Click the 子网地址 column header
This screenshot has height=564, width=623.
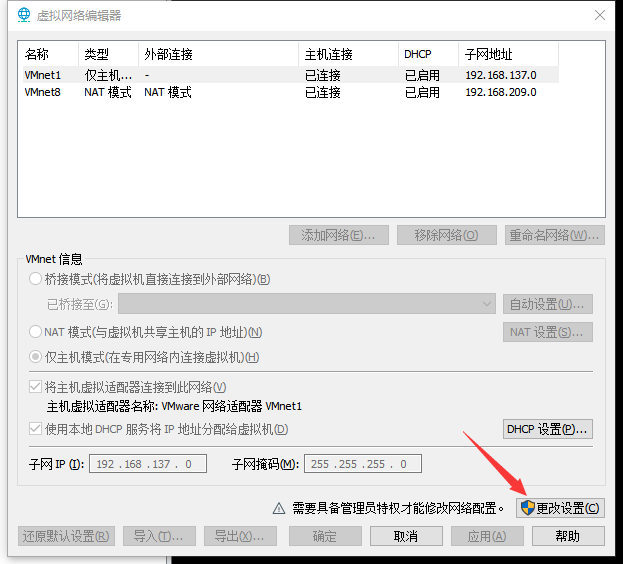(x=509, y=54)
